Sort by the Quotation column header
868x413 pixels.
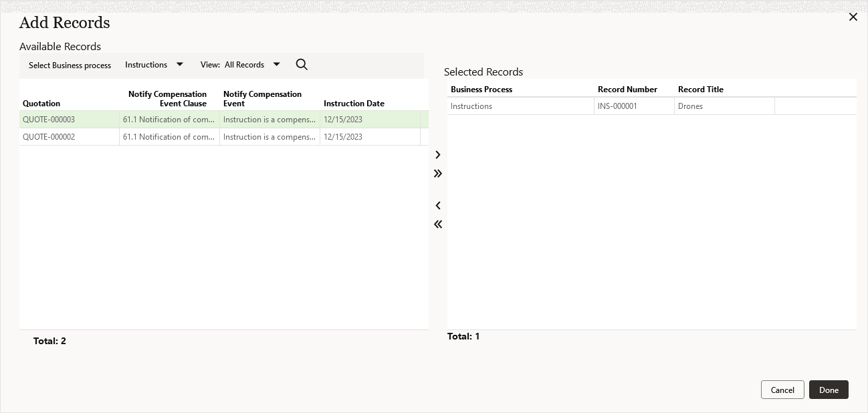[41, 103]
